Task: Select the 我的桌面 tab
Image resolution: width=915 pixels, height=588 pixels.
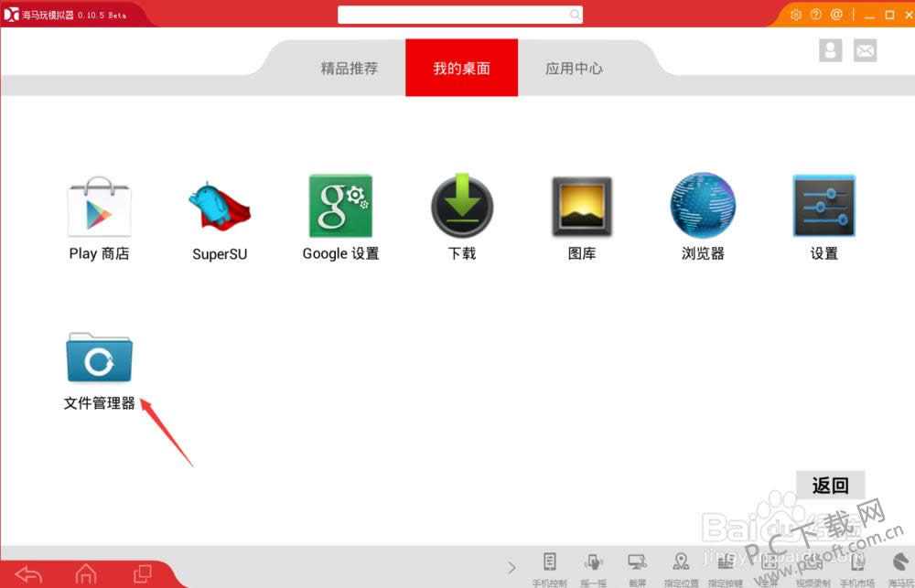Action: click(x=462, y=69)
